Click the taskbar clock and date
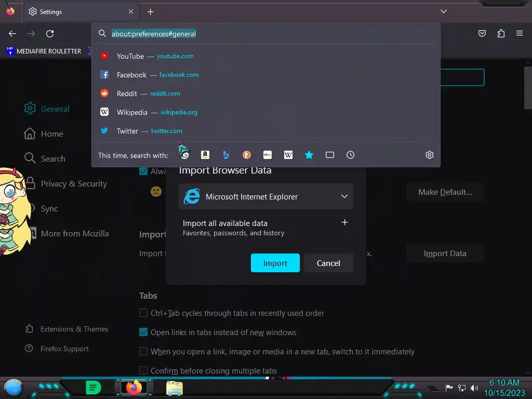This screenshot has height=399, width=532. 504,388
